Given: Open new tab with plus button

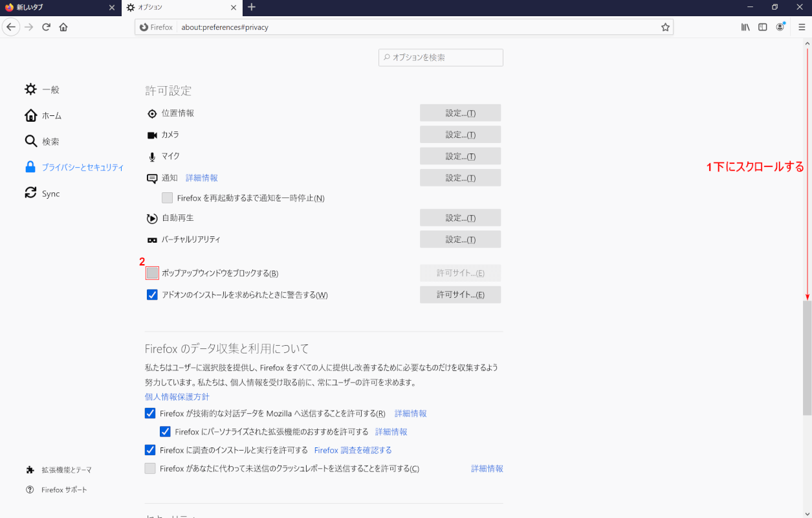Looking at the screenshot, I should click(252, 7).
